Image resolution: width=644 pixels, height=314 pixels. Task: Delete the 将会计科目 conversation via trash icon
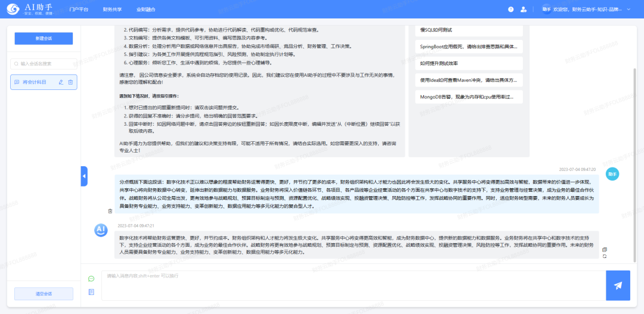(x=70, y=82)
